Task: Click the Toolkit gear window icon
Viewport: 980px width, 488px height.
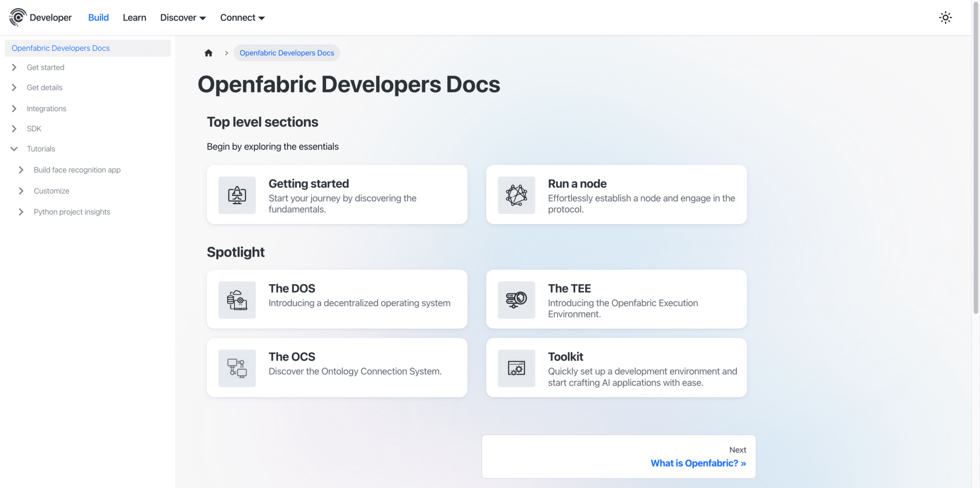Action: [516, 368]
